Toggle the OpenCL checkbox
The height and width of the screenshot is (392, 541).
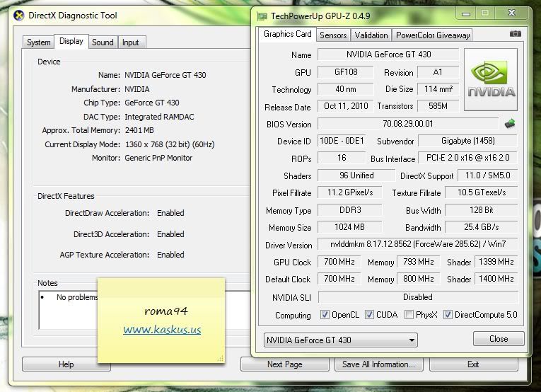[x=325, y=314]
